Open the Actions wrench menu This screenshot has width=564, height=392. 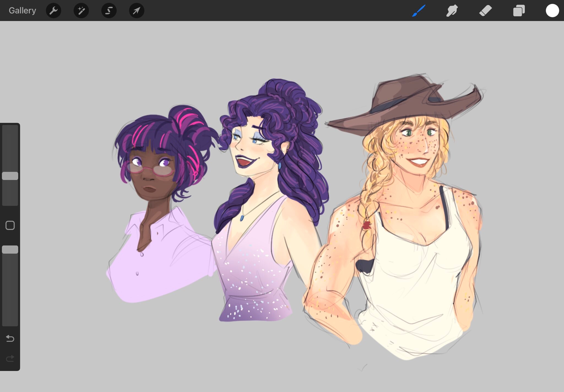[53, 11]
